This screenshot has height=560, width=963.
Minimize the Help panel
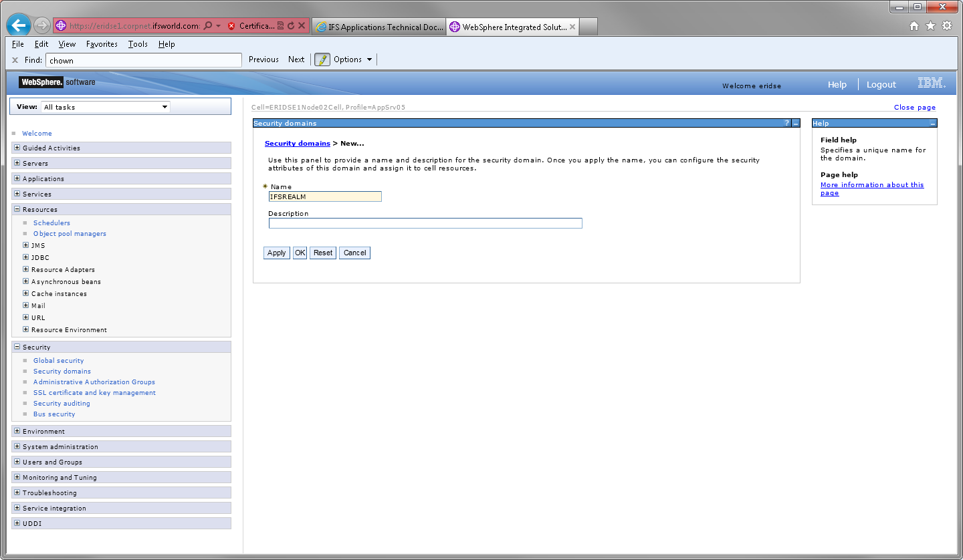(932, 124)
